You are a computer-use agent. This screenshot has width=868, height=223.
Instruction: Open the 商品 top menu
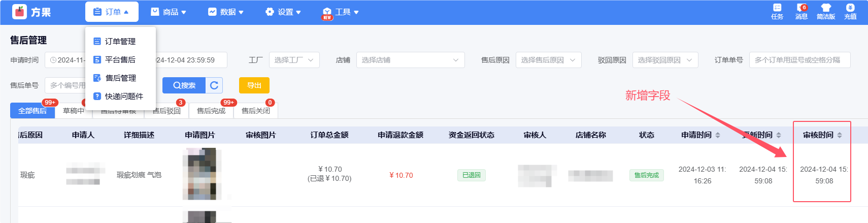click(x=169, y=12)
